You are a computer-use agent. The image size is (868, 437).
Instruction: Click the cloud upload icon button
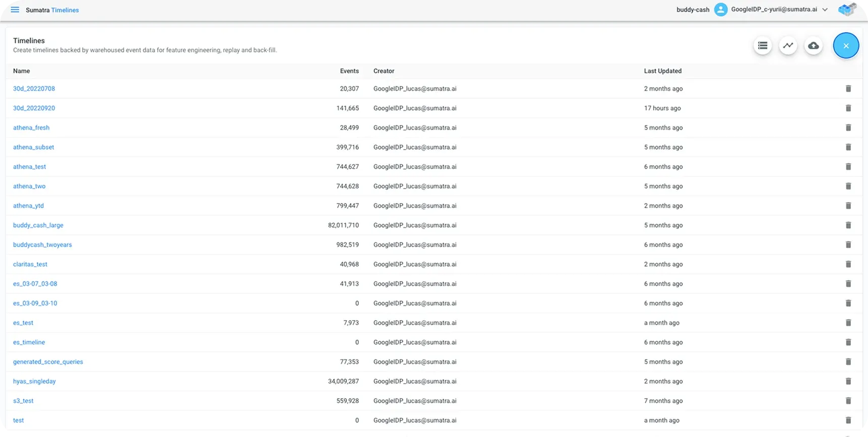[x=813, y=46]
